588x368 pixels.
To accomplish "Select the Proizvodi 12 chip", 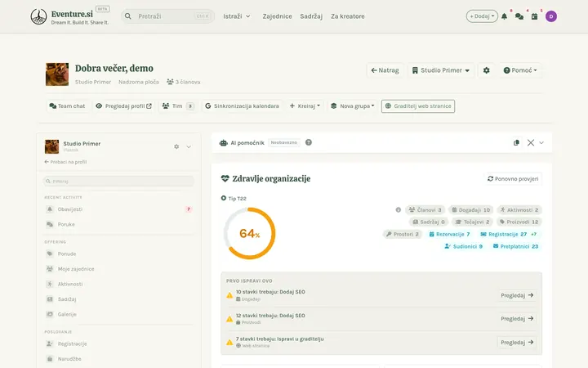I will [x=519, y=222].
